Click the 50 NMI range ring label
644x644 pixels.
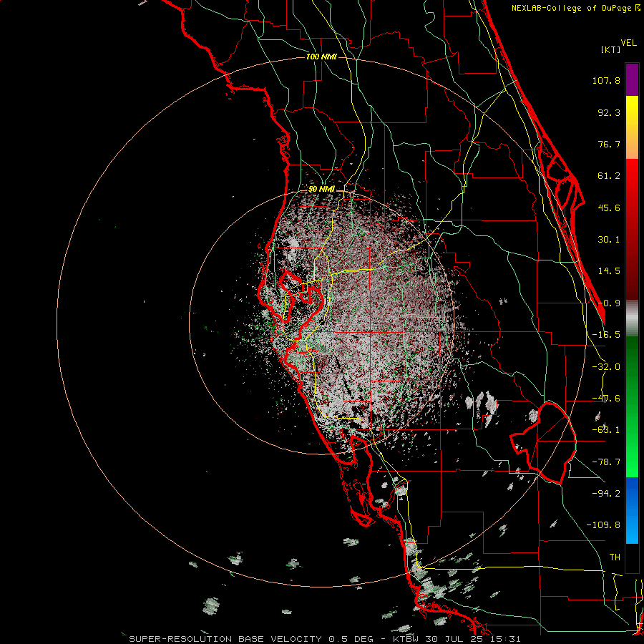click(x=321, y=189)
